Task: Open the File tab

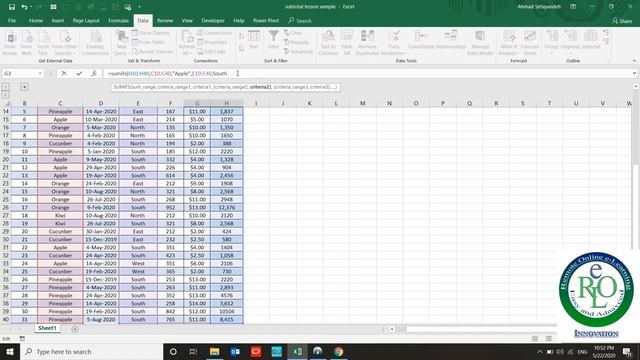Action: click(x=12, y=20)
